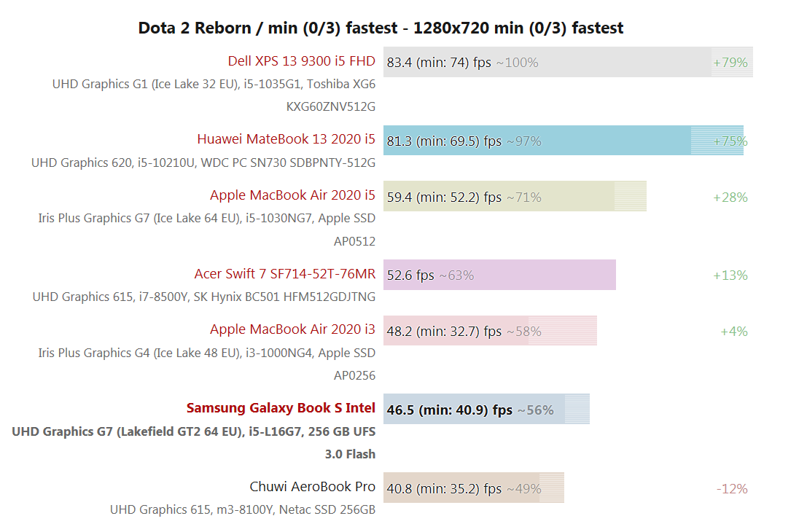The image size is (799, 532).
Task: Select the +4% difference label
Action: pos(733,332)
